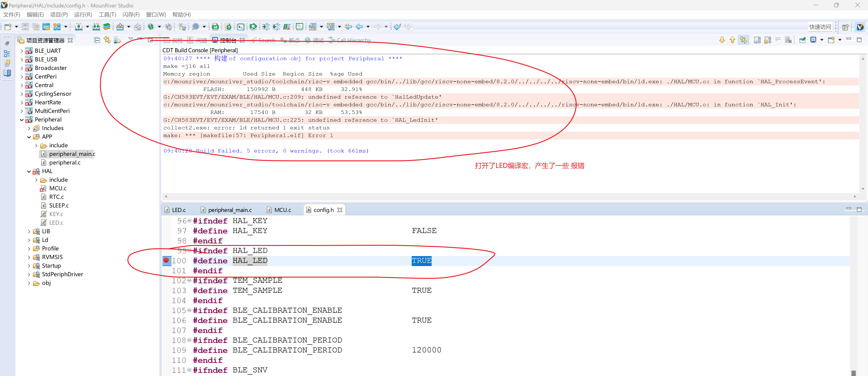The width and height of the screenshot is (868, 376).
Task: Click the 快速访问 quick access box
Action: tap(820, 27)
